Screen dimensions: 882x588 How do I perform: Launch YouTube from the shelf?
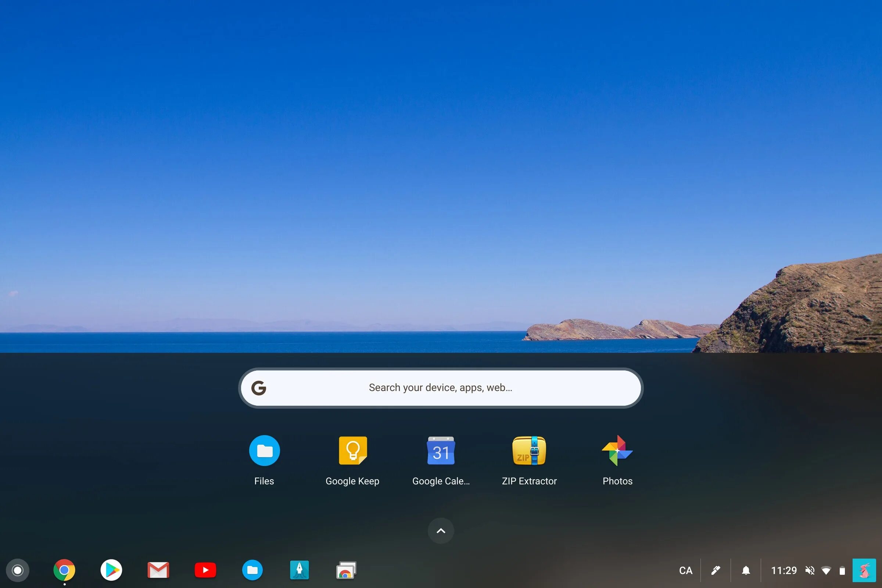click(205, 570)
